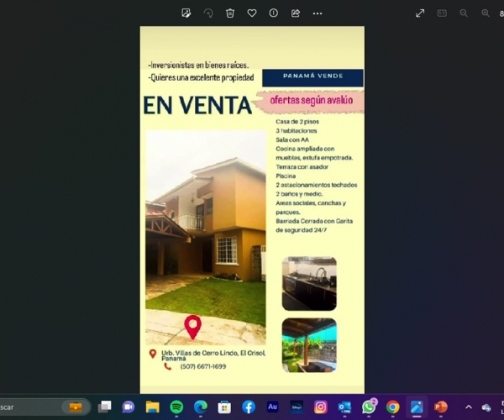Select the Photos app taskbar icon
Image resolution: width=504 pixels, height=420 pixels.
417,407
